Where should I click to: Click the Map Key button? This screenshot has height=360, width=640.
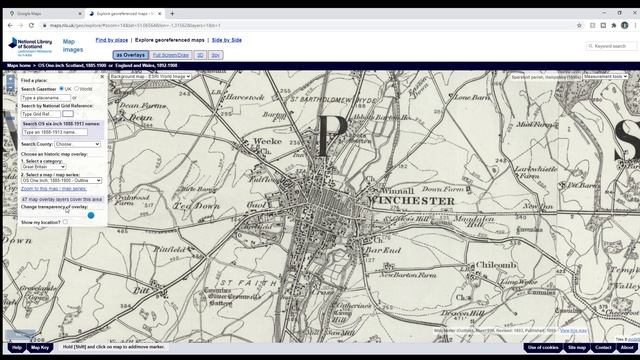(x=40, y=347)
